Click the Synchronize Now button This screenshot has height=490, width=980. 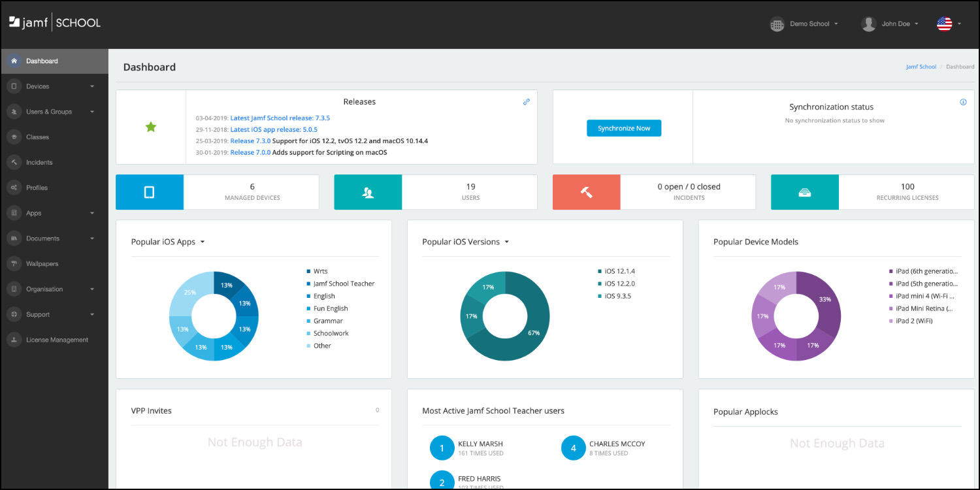pyautogui.click(x=624, y=128)
